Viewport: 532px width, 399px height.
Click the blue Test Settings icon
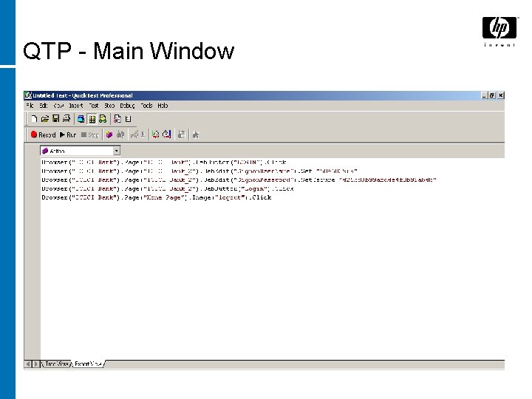point(81,119)
